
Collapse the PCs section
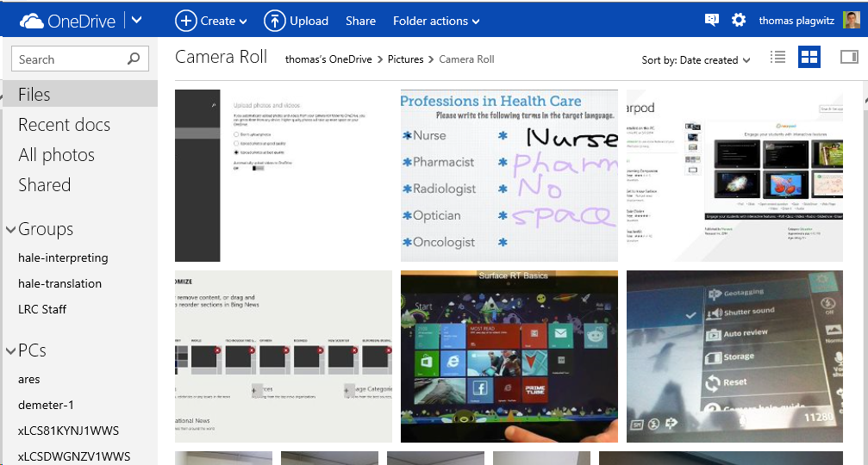click(x=11, y=351)
